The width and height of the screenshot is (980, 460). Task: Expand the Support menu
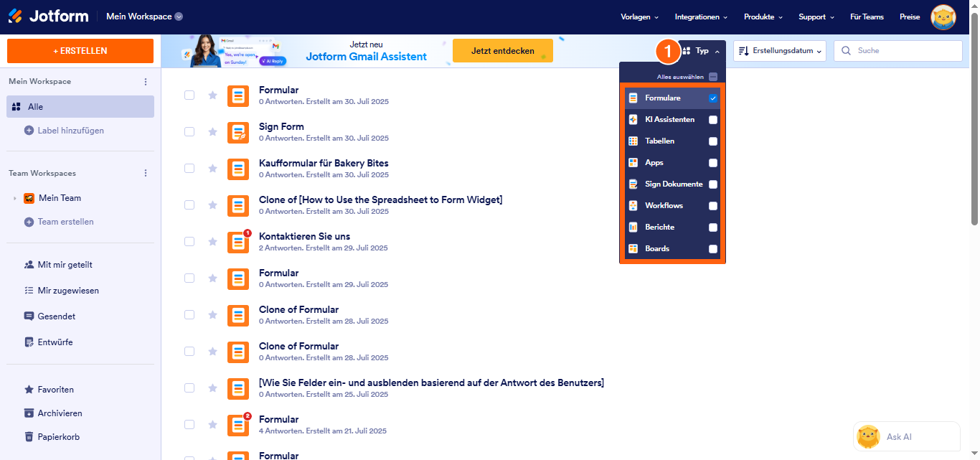[x=816, y=17]
